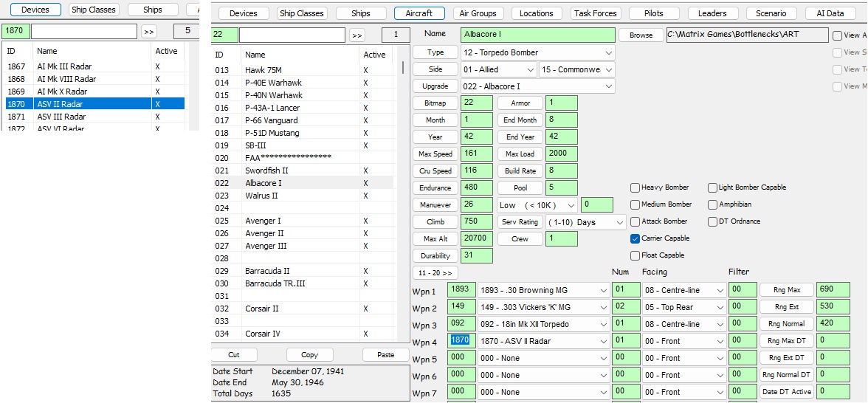Open the Serv Rating (1-10) Days dropdown
The height and width of the screenshot is (403, 868).
586,222
